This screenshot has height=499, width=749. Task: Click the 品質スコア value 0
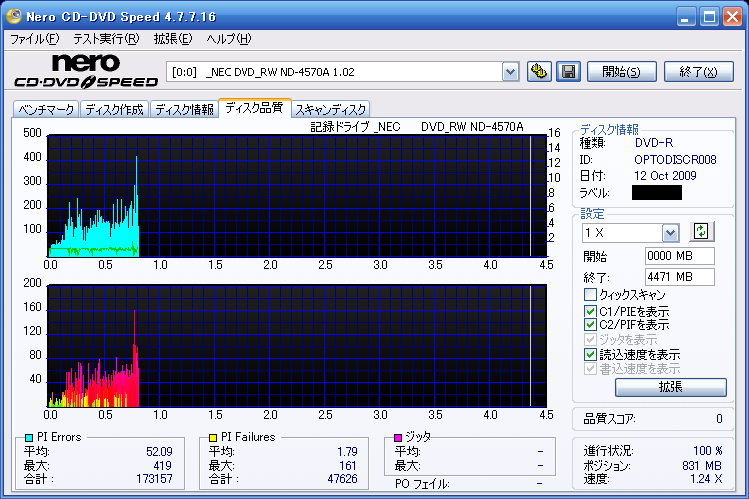click(x=719, y=419)
